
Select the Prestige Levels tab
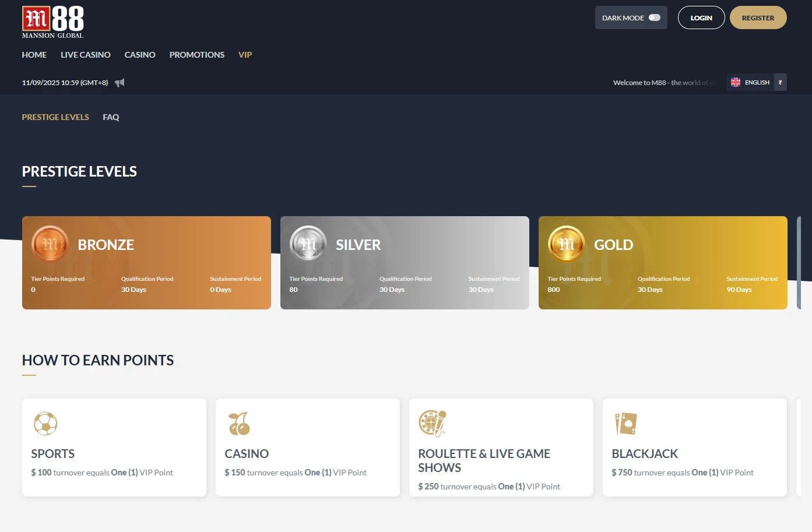55,117
